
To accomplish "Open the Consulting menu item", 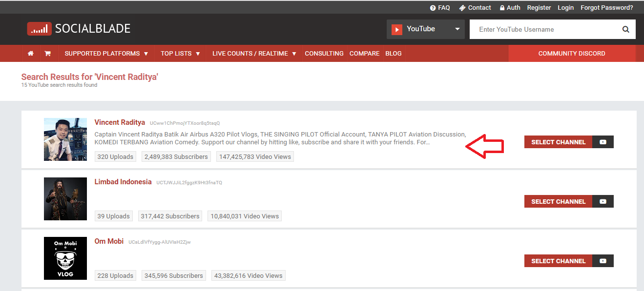I will click(x=324, y=54).
